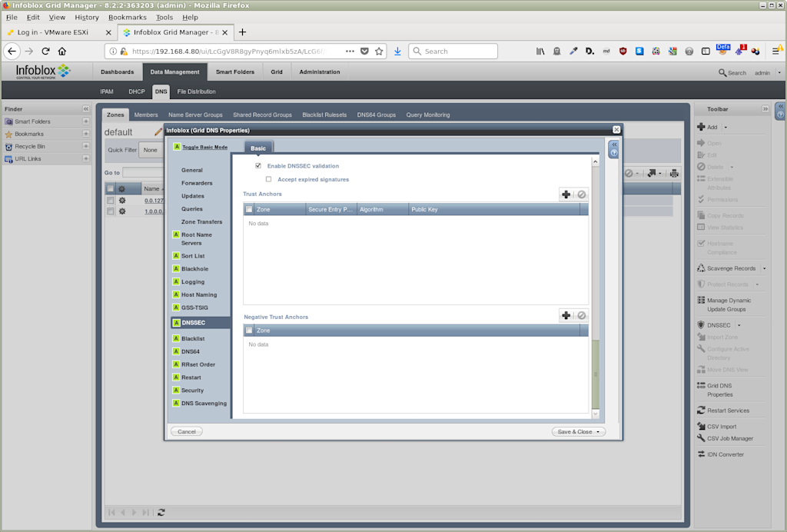This screenshot has width=787, height=532.
Task: Toggle Enable DNSSEC validation checkbox
Action: pyautogui.click(x=258, y=165)
